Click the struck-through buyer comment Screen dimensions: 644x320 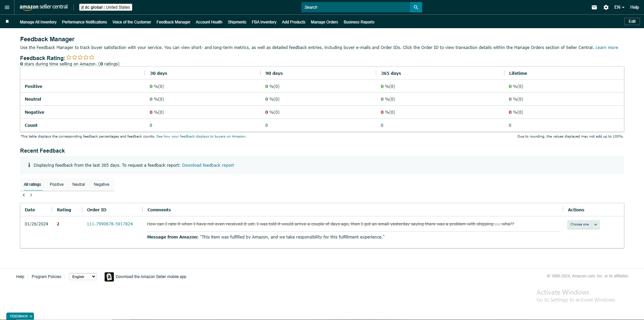[x=331, y=224]
